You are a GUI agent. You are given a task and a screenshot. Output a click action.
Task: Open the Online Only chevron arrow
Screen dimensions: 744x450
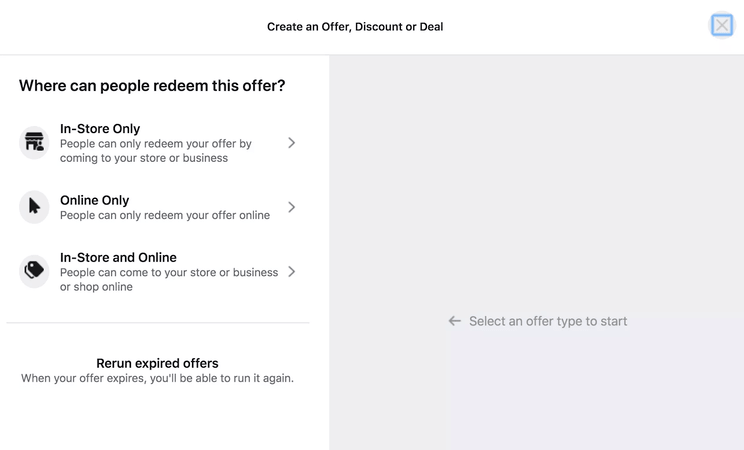pyautogui.click(x=291, y=207)
